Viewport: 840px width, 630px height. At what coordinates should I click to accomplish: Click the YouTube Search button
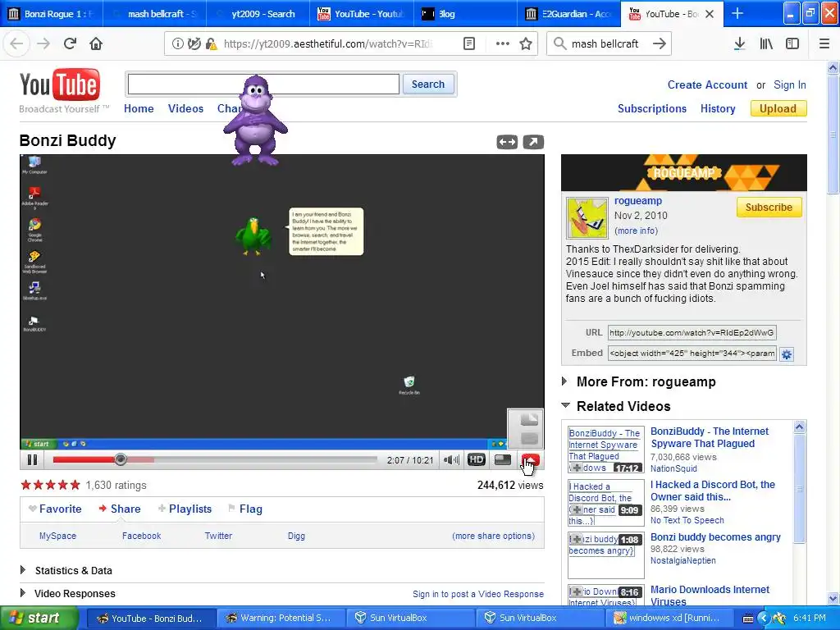coord(428,84)
